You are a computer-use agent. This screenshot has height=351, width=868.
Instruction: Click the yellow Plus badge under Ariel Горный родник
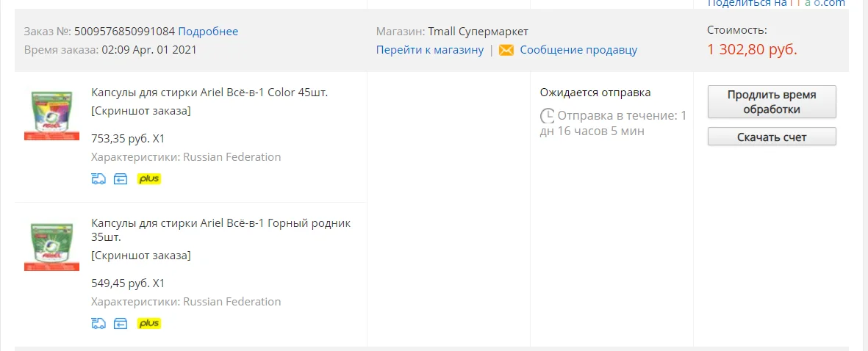[x=149, y=323]
